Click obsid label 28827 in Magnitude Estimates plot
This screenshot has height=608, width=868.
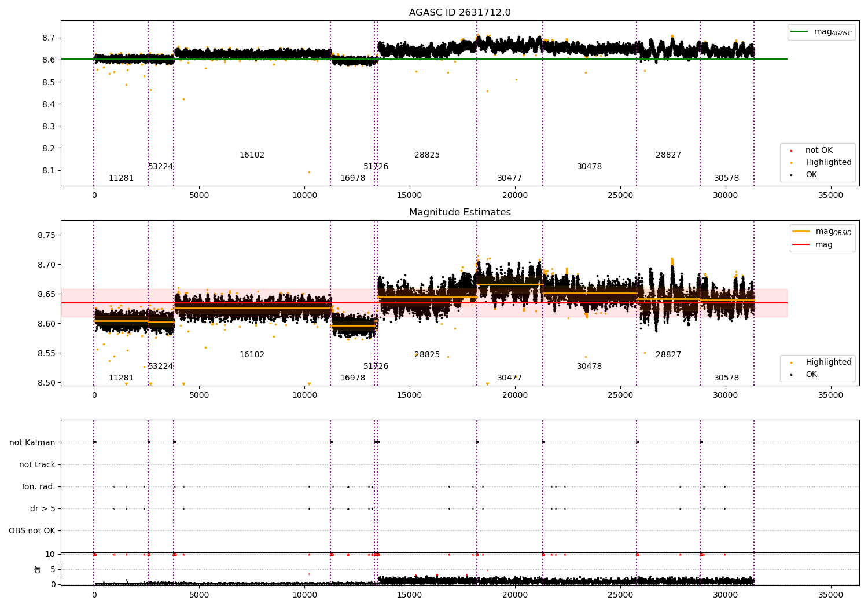point(668,355)
